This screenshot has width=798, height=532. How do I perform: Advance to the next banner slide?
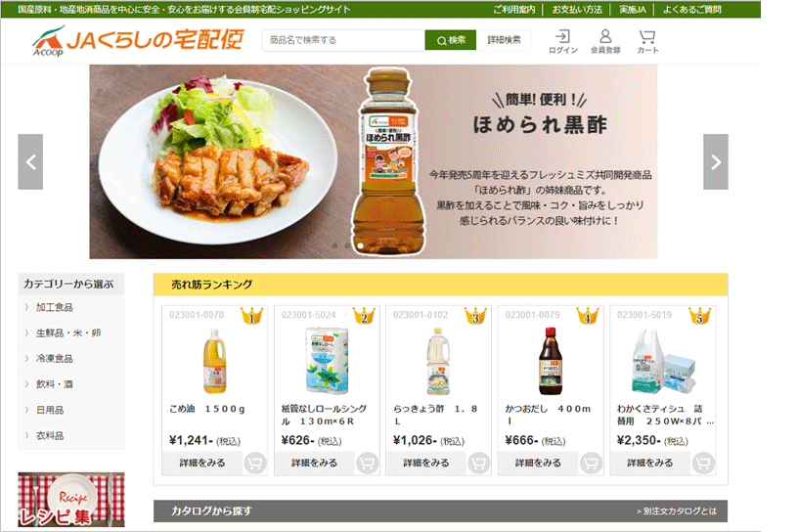(x=716, y=162)
